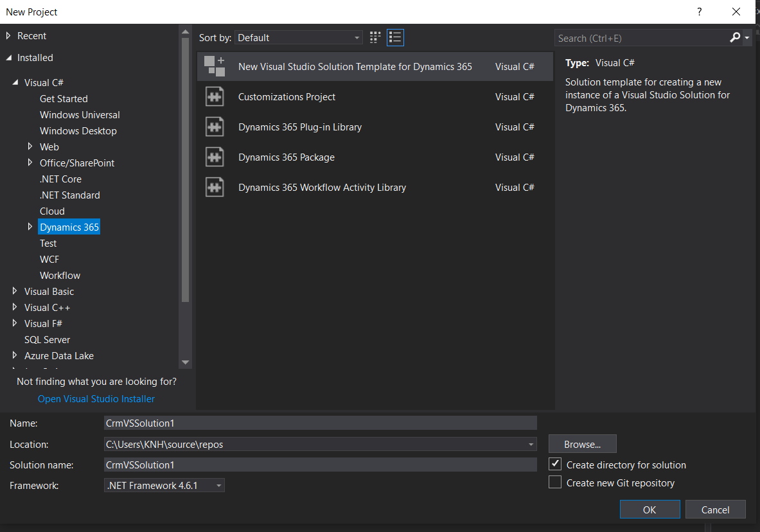Select Dynamics 365 Workflow Activity Library template
The height and width of the screenshot is (532, 760).
[375, 187]
